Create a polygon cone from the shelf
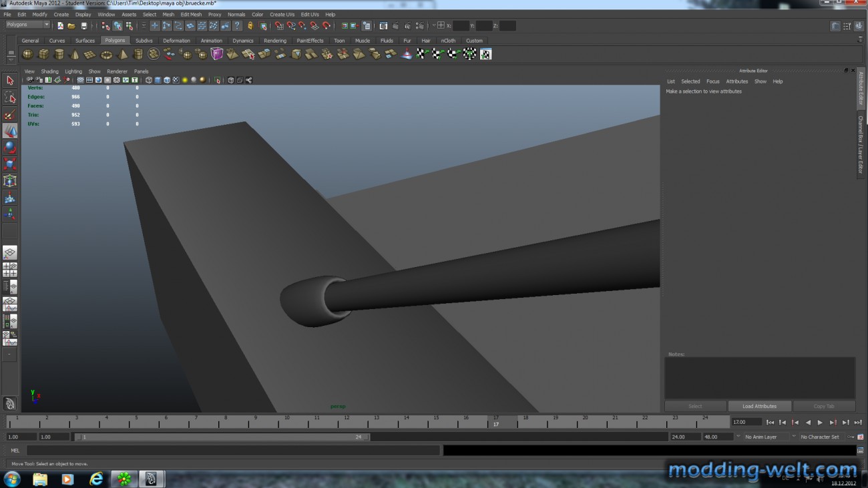This screenshot has width=868, height=488. click(x=75, y=54)
